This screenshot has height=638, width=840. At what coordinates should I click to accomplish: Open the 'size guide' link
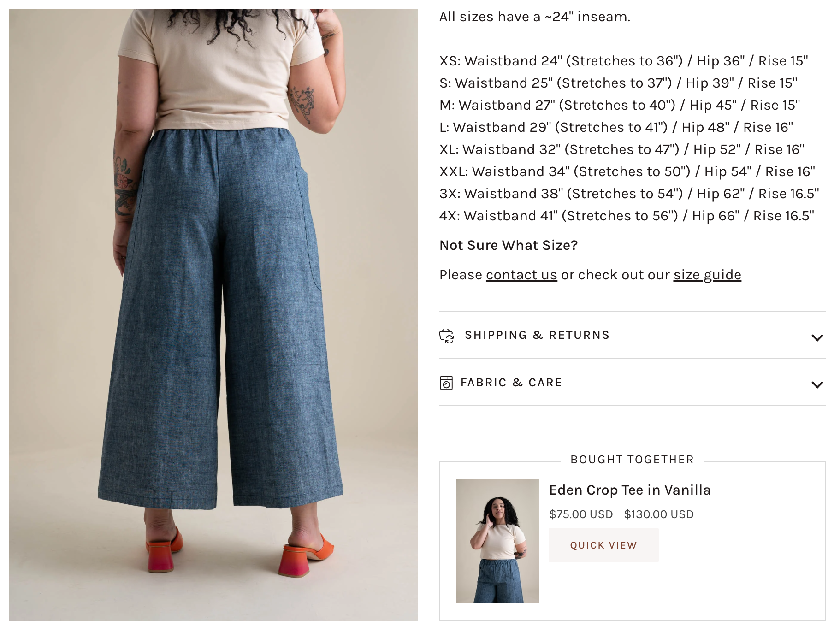pyautogui.click(x=707, y=275)
